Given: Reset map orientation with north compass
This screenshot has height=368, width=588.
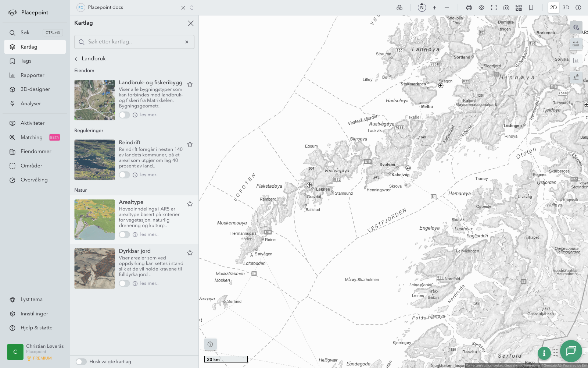Looking at the screenshot, I should [422, 7].
